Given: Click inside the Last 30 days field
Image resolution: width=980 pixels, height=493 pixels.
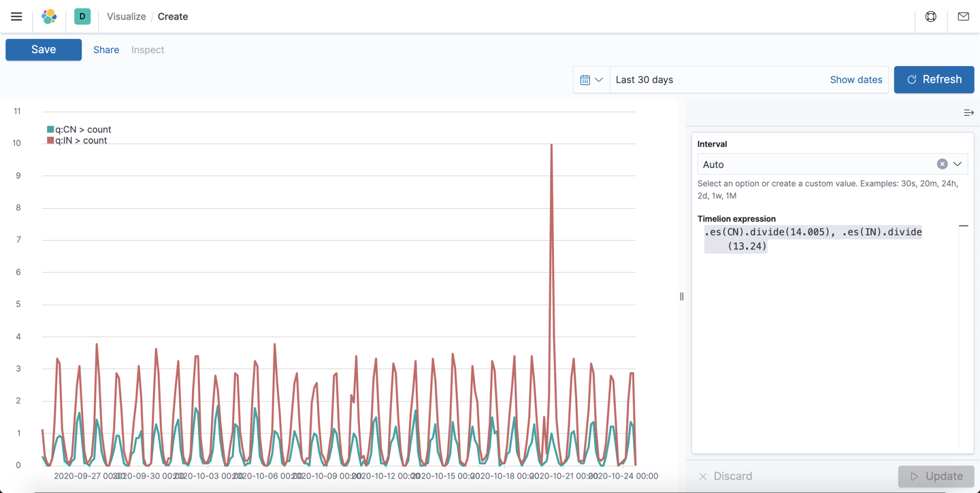Looking at the screenshot, I should point(681,80).
